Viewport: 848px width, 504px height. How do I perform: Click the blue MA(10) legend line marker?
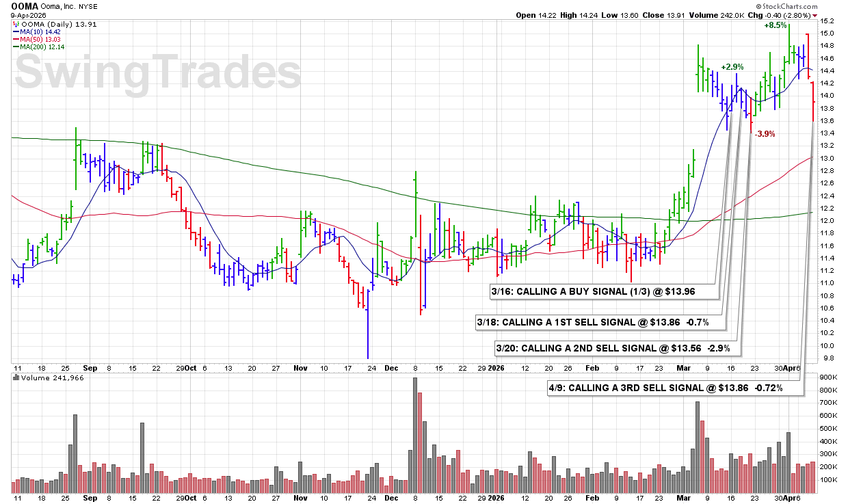[15, 31]
